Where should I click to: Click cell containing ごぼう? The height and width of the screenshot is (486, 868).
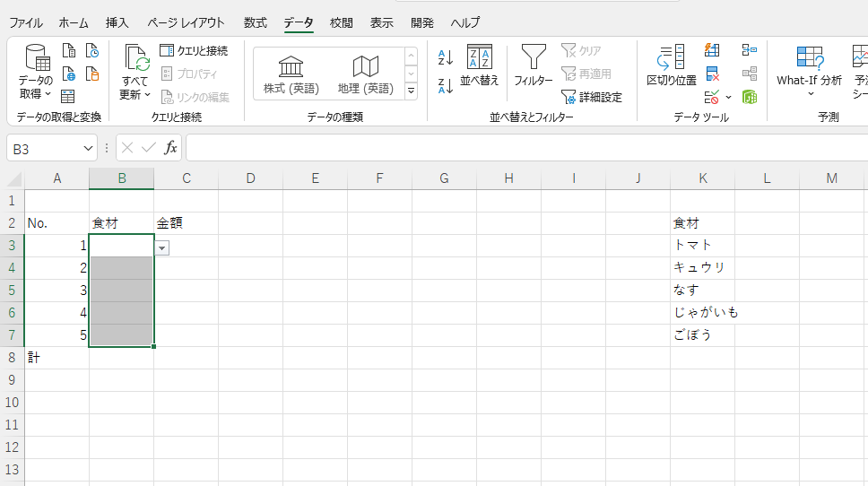pyautogui.click(x=702, y=334)
